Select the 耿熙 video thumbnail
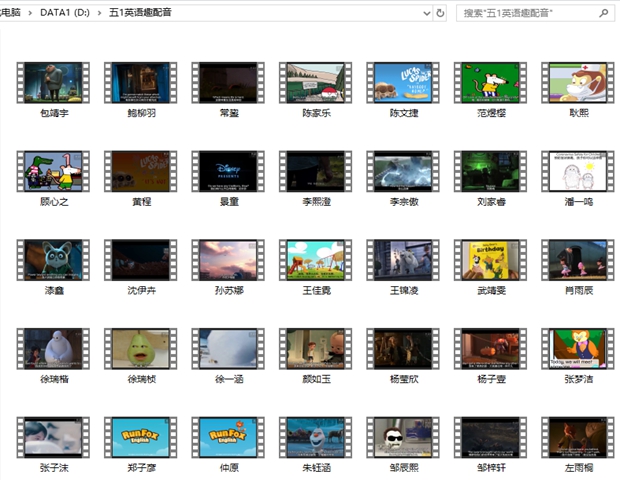 (x=578, y=83)
